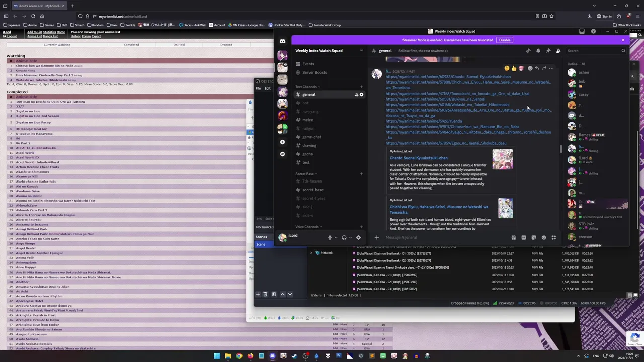Collapse Secret Base category

pyautogui.click(x=306, y=174)
